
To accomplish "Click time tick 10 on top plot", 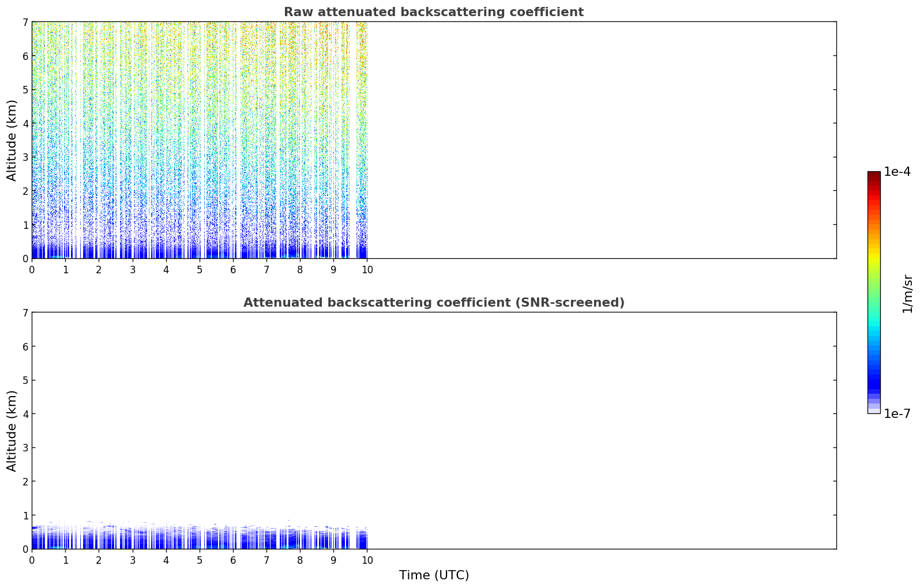I will click(367, 270).
